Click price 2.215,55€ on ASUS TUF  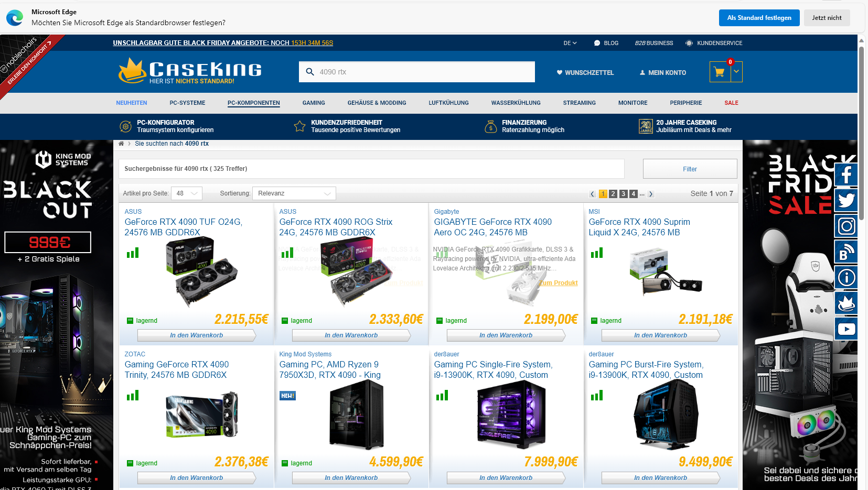(241, 319)
